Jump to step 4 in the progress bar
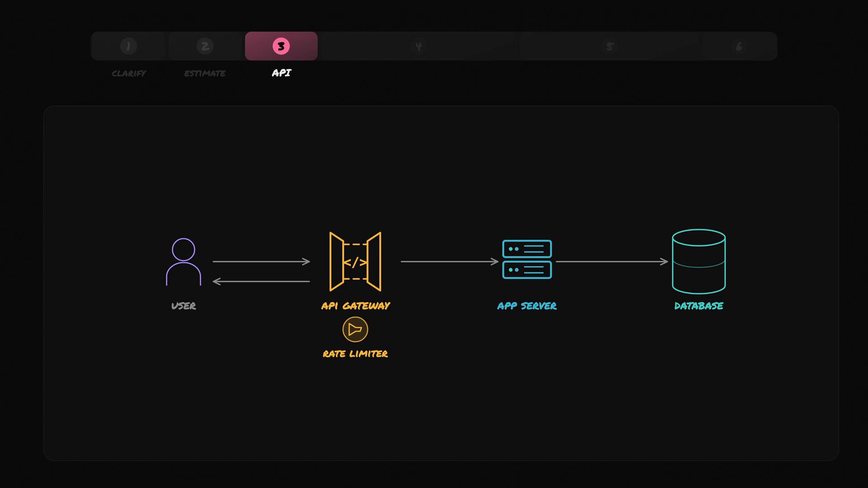The height and width of the screenshot is (488, 868). tap(419, 46)
